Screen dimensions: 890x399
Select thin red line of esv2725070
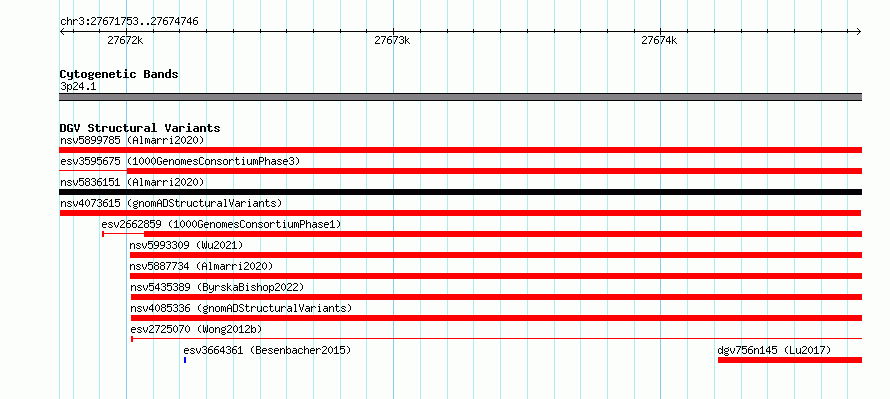click(x=497, y=339)
